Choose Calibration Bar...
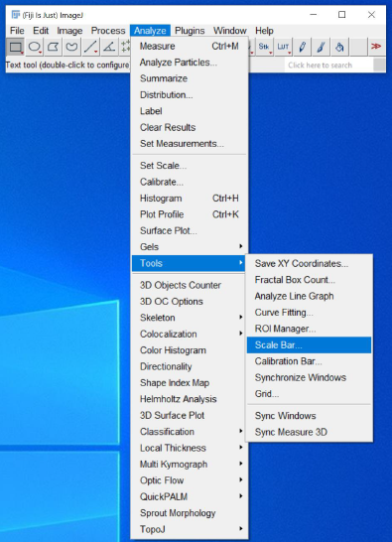The height and width of the screenshot is (542, 392). (309, 361)
